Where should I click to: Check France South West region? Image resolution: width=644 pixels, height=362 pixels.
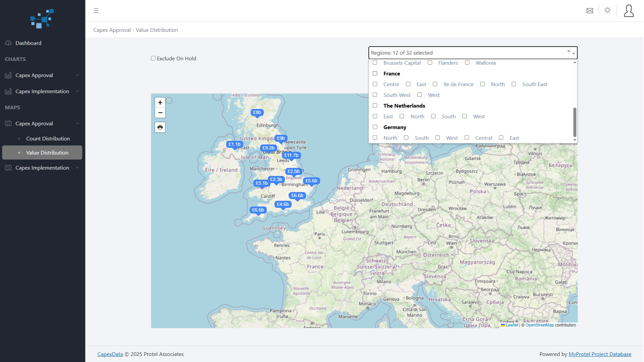(x=375, y=95)
